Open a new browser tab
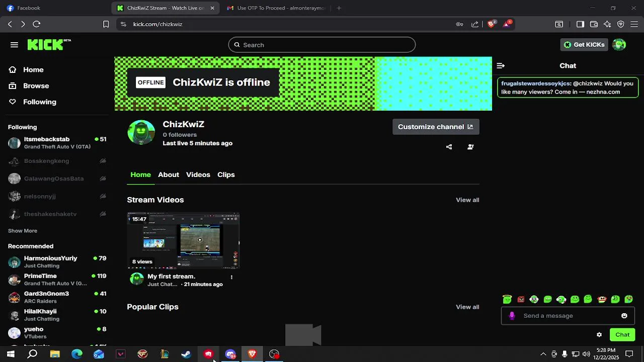 tap(339, 8)
